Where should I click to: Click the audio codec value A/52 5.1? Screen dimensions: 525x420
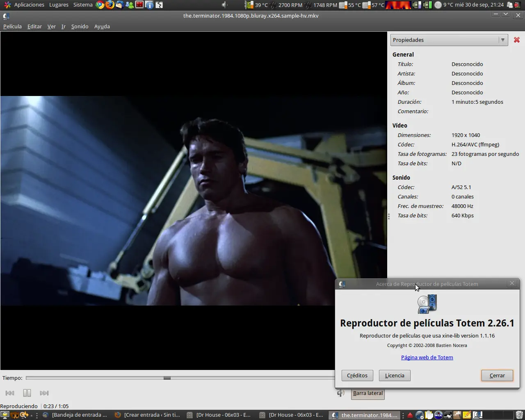[461, 187]
